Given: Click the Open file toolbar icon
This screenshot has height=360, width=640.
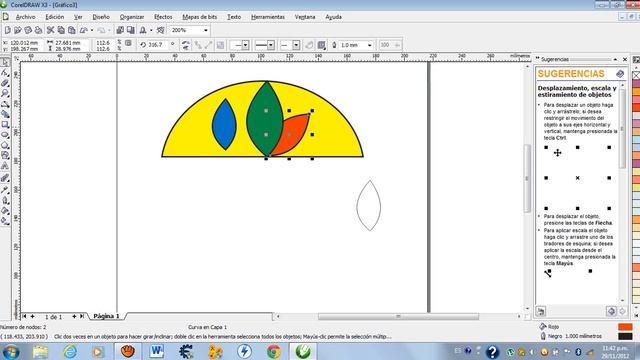Looking at the screenshot, I should point(18,30).
